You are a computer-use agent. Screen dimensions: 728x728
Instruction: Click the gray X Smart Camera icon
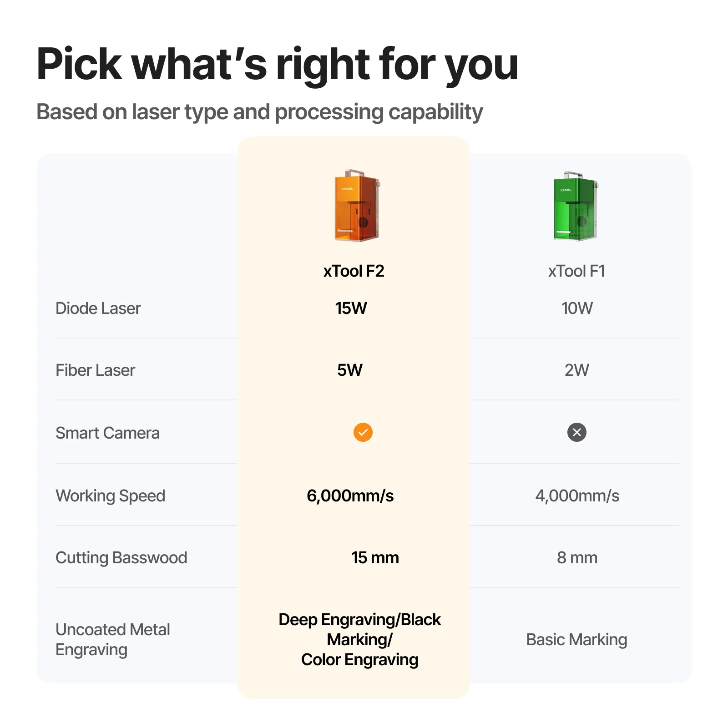point(576,432)
